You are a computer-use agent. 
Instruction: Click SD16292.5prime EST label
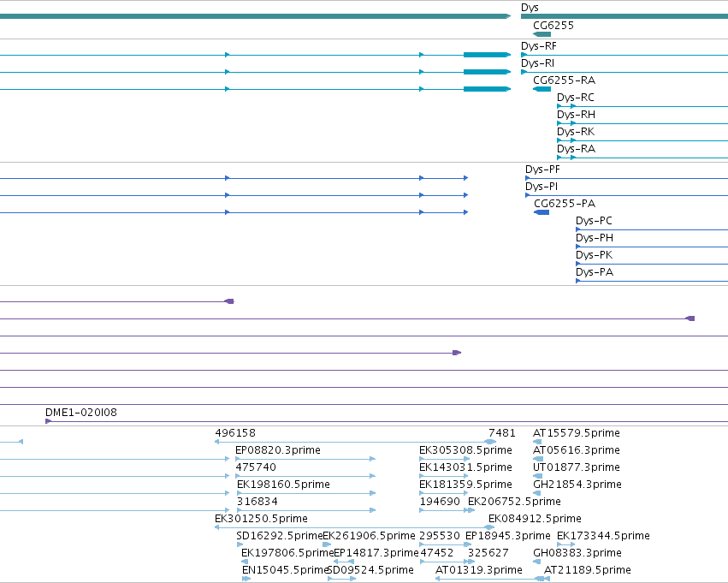(x=279, y=536)
